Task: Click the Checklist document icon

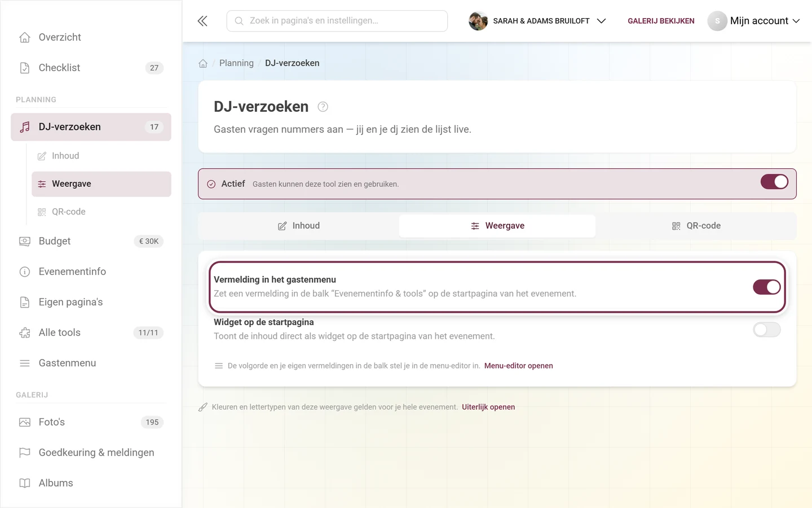Action: [x=25, y=68]
